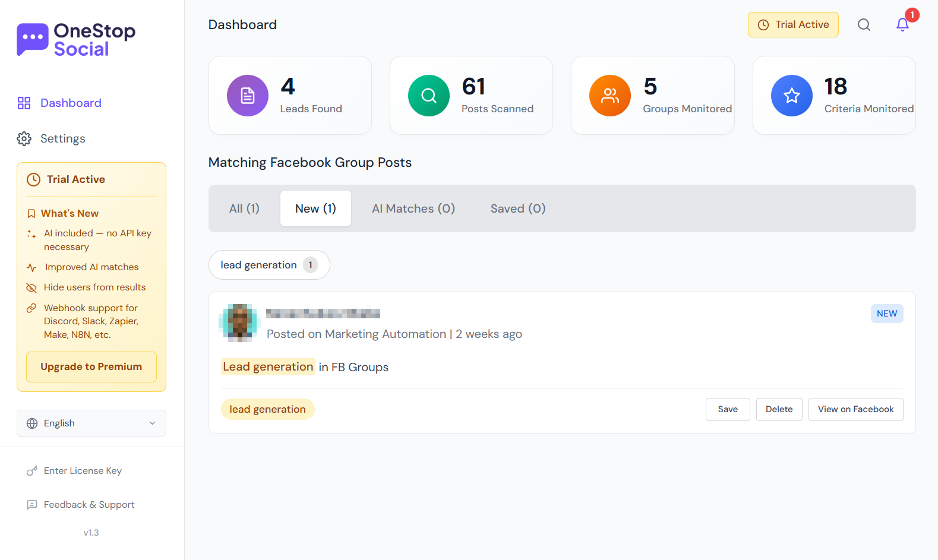Image resolution: width=938 pixels, height=560 pixels.
Task: Click the red notification count badge
Action: (912, 15)
